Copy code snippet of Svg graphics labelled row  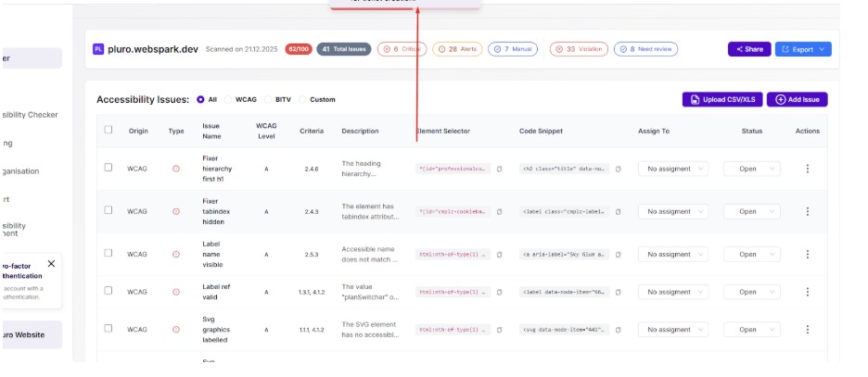pyautogui.click(x=619, y=330)
